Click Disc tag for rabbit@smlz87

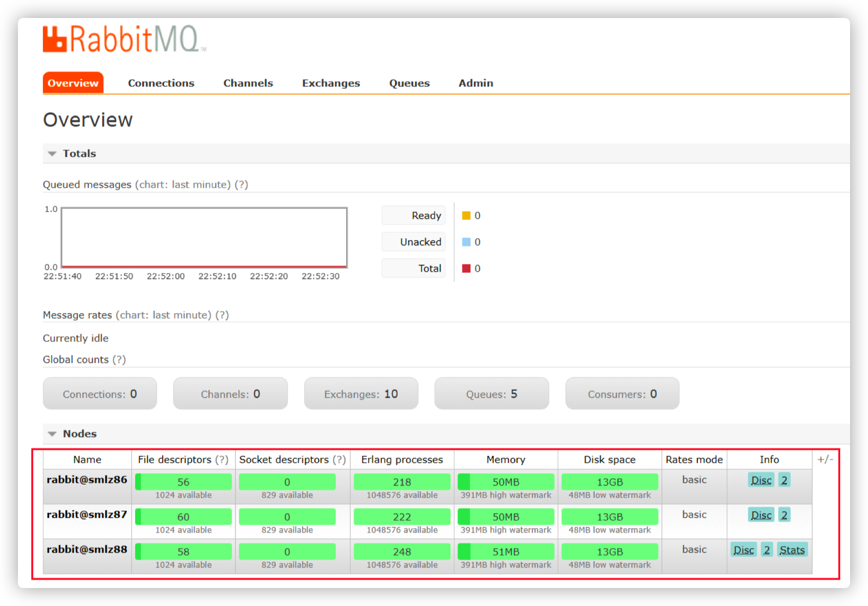coord(761,515)
